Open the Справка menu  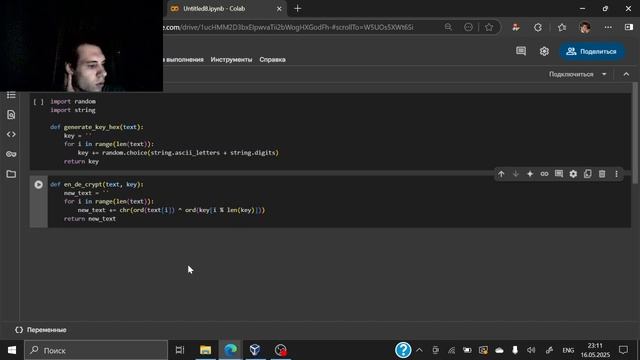[272, 60]
